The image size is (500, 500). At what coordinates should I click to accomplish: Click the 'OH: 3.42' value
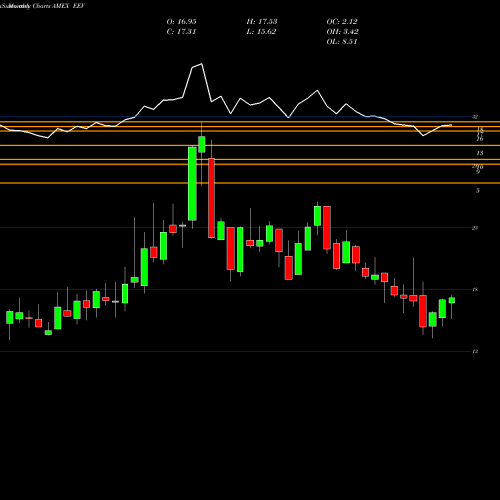point(342,32)
